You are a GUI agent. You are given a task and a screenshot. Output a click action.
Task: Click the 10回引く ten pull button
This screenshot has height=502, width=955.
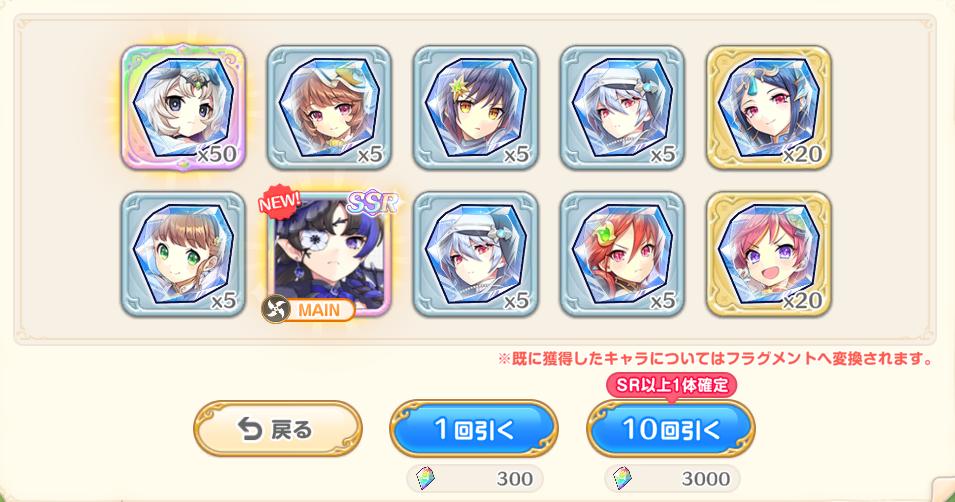(671, 429)
